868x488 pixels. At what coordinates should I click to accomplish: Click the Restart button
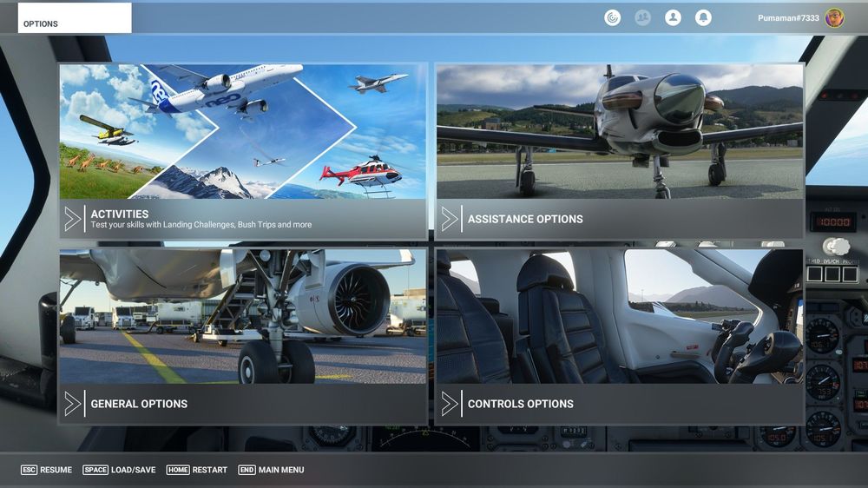click(197, 470)
